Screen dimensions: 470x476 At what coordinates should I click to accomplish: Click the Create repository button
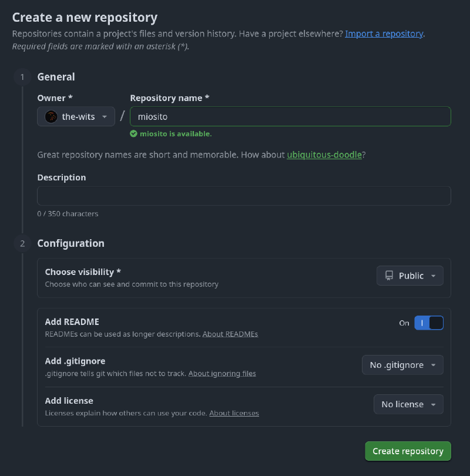point(408,451)
